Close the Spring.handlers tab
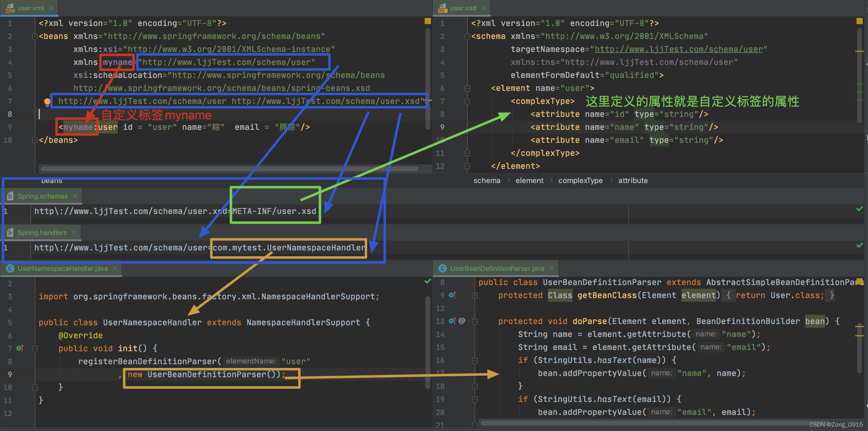This screenshot has width=868, height=431. pos(74,232)
